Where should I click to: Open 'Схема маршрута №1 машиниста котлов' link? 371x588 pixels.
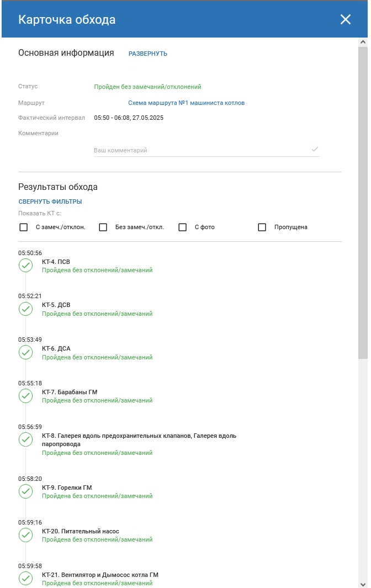(x=187, y=103)
